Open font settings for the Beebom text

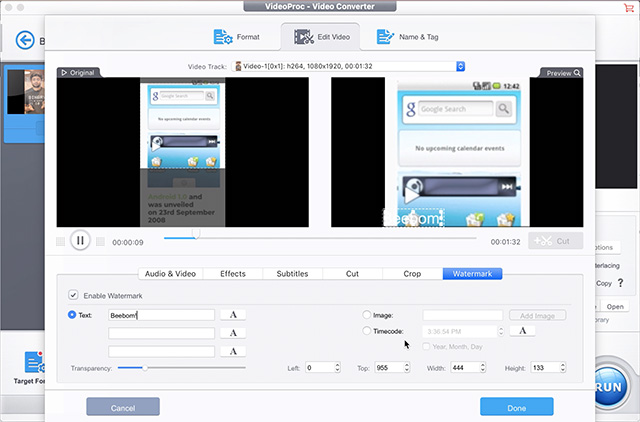[232, 315]
